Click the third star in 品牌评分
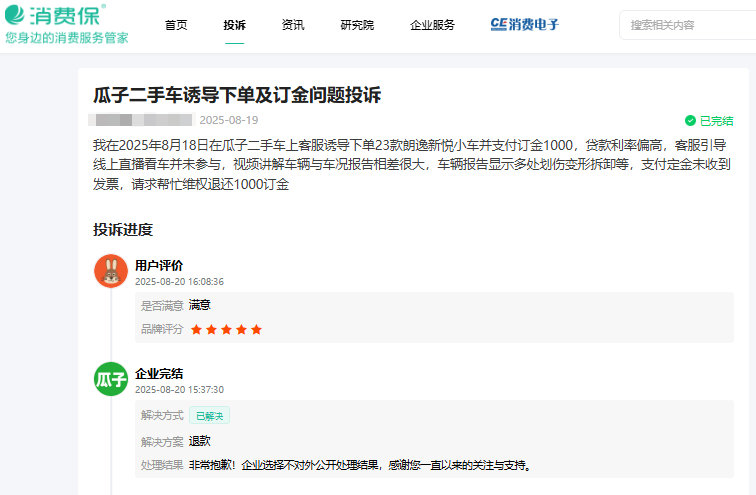 (x=227, y=330)
